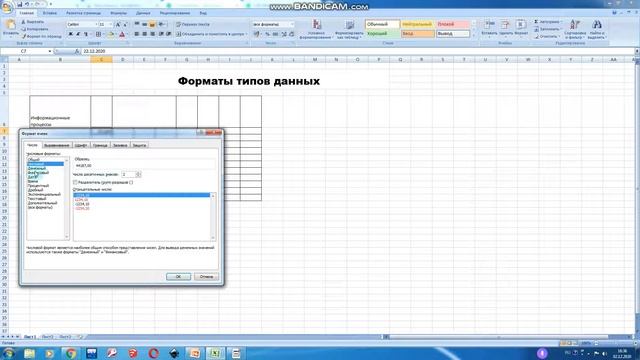Click the Percent Style icon
Image resolution: width=640 pixels, height=360 pixels.
tap(267, 34)
